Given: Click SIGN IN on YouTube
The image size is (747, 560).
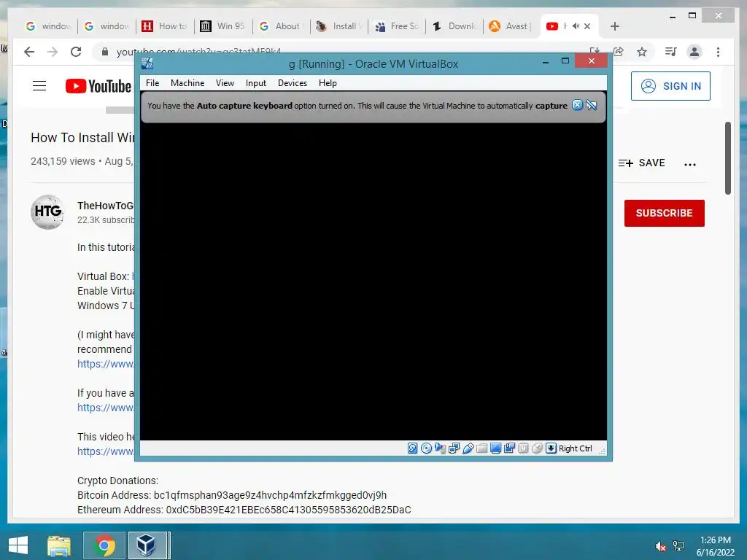Looking at the screenshot, I should point(670,86).
